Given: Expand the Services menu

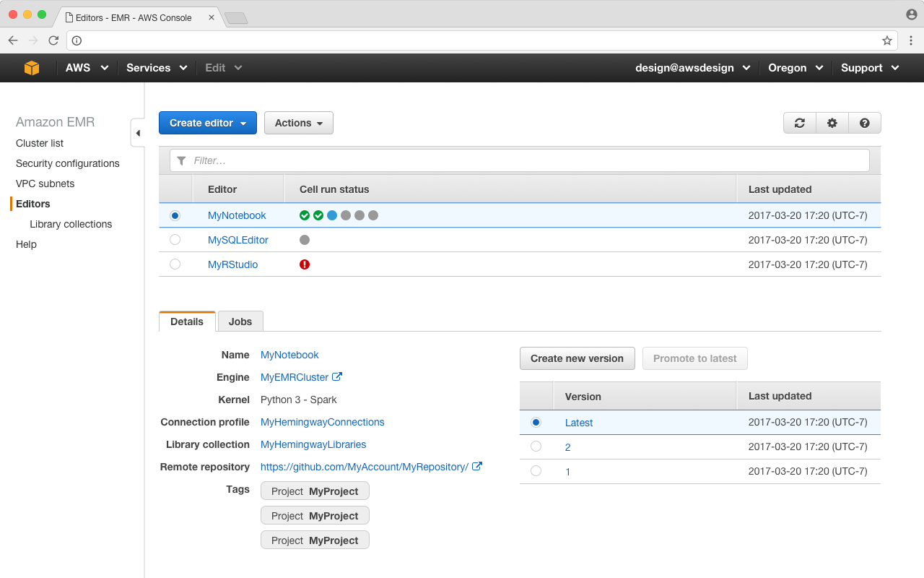Looking at the screenshot, I should pyautogui.click(x=157, y=68).
